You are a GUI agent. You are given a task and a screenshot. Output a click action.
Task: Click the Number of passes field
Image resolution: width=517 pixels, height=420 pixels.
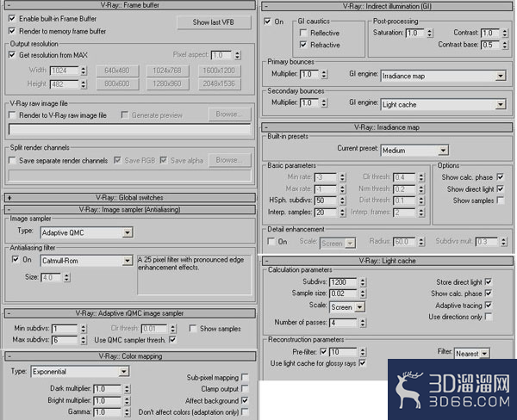pyautogui.click(x=343, y=323)
